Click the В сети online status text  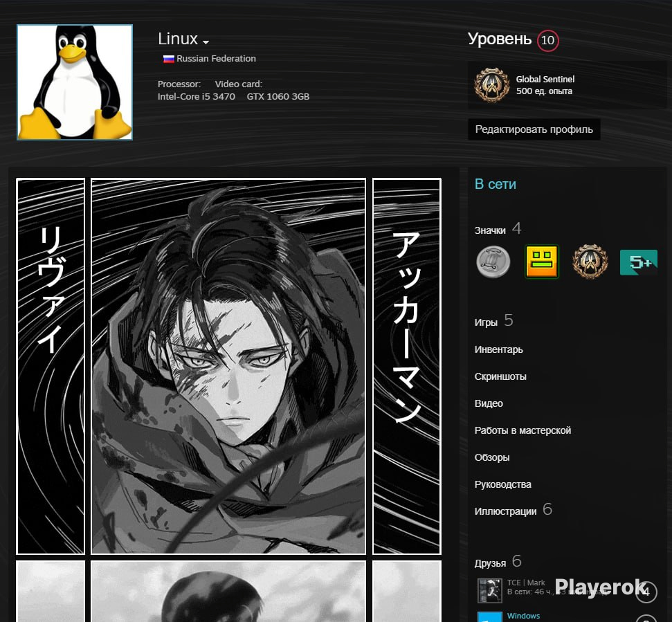coord(496,184)
